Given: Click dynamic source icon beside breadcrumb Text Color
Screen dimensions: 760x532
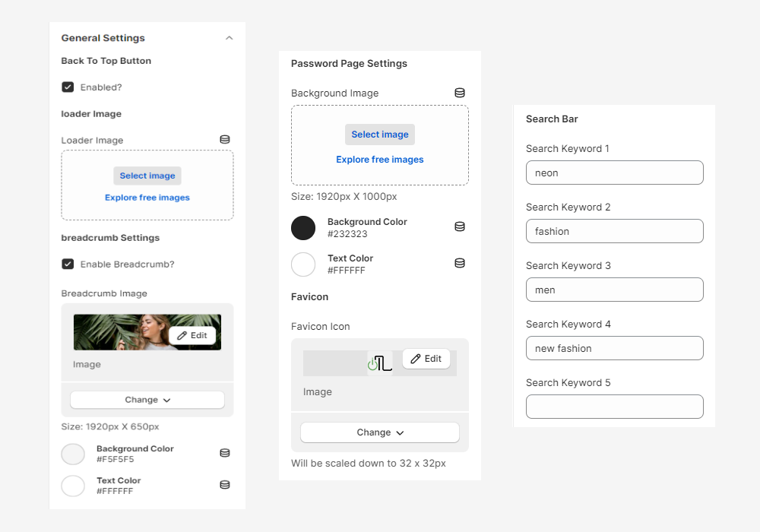Looking at the screenshot, I should tap(225, 485).
